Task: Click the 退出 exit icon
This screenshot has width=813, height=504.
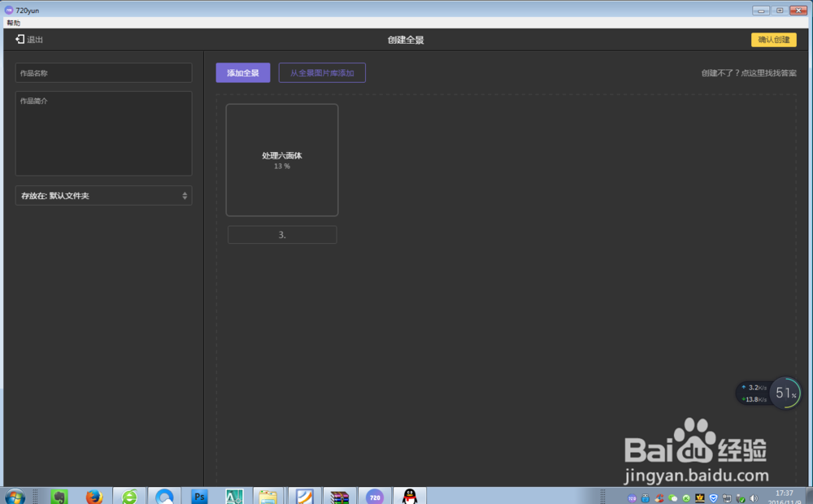Action: (x=20, y=39)
